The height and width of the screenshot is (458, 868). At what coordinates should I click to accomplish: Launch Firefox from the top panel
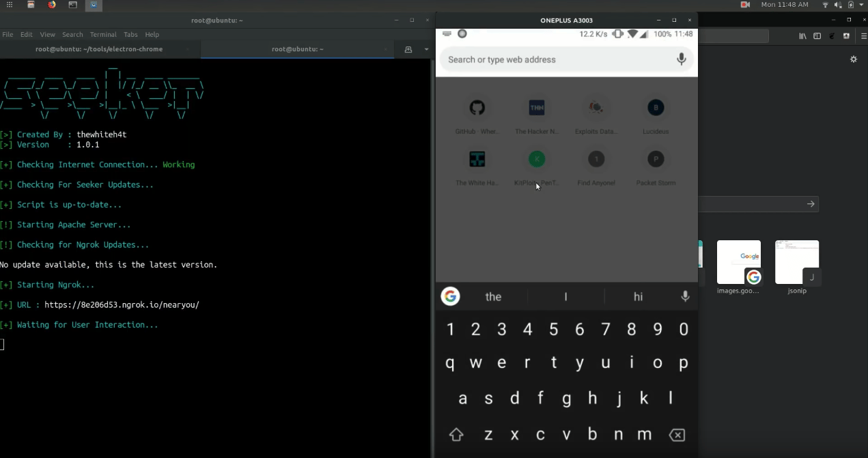click(x=52, y=5)
